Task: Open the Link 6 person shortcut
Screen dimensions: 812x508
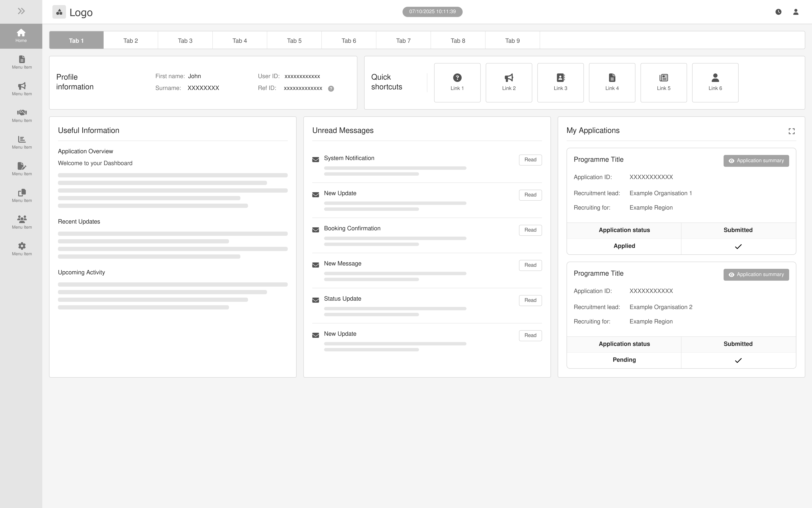Action: [x=715, y=83]
